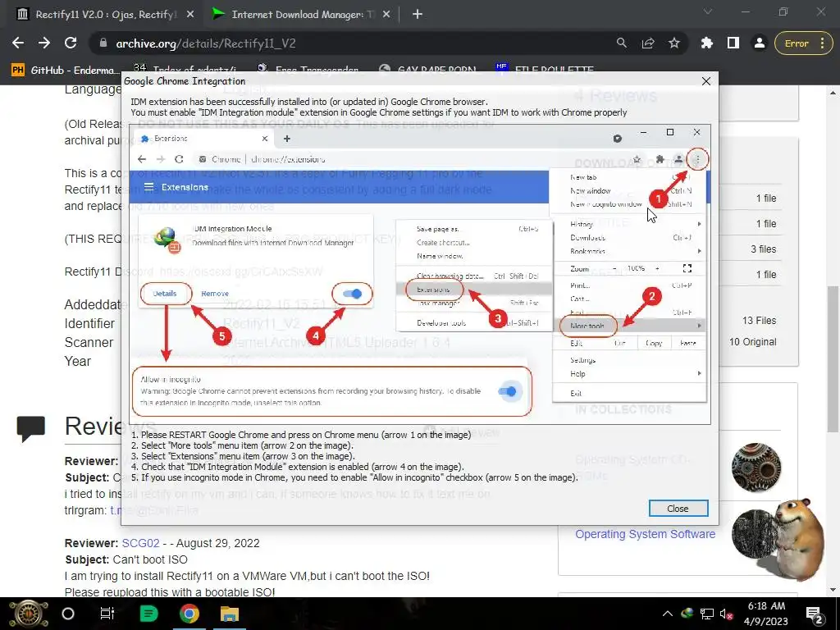The height and width of the screenshot is (630, 840).
Task: Open Operating System Software collection link
Action: point(645,534)
